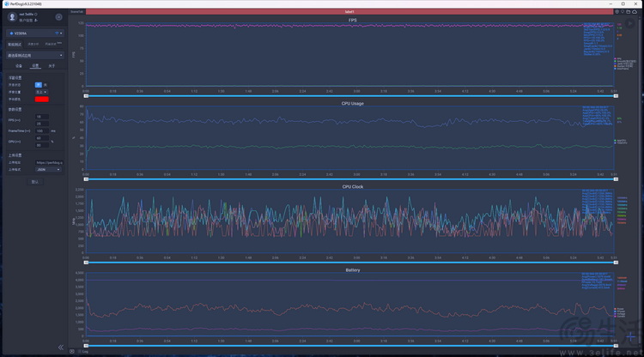
Task: Click the Battery chart title
Action: click(352, 270)
